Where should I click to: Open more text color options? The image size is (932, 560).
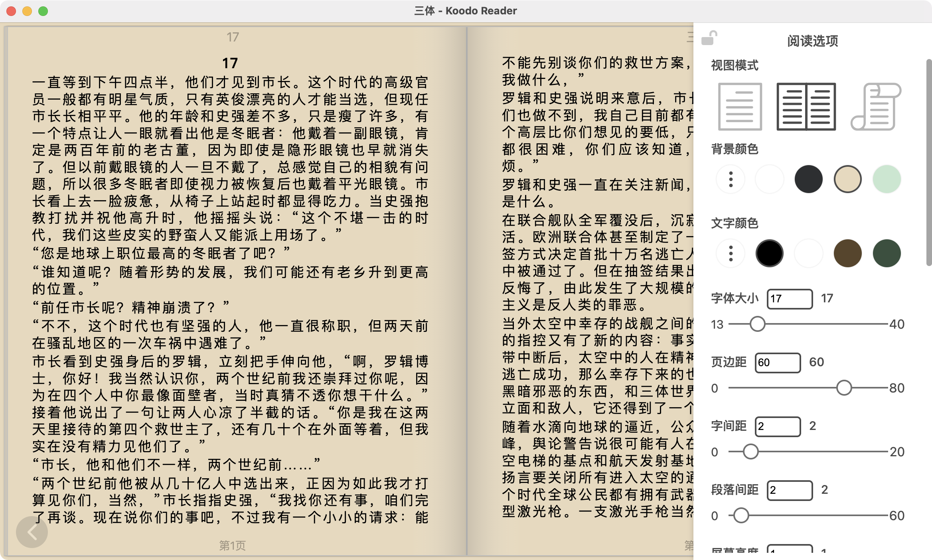(731, 253)
